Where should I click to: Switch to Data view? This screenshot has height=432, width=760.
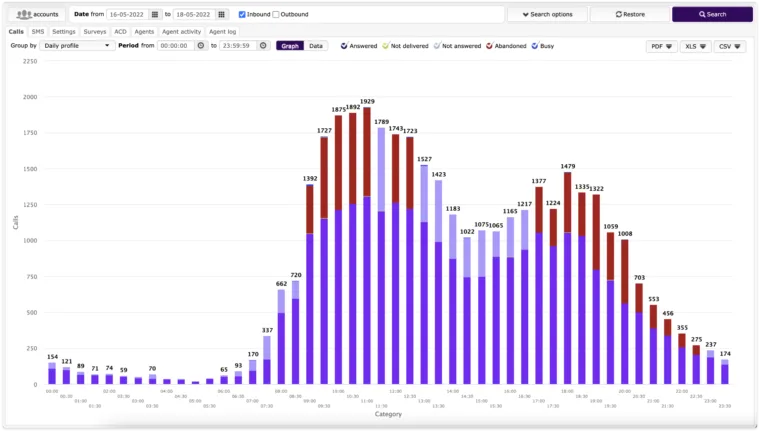(x=316, y=46)
